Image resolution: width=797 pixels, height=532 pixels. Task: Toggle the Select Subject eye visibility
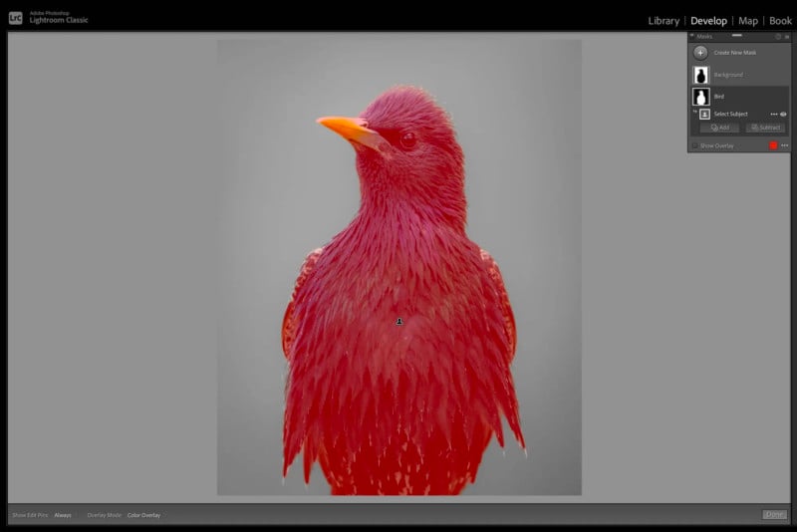click(783, 115)
